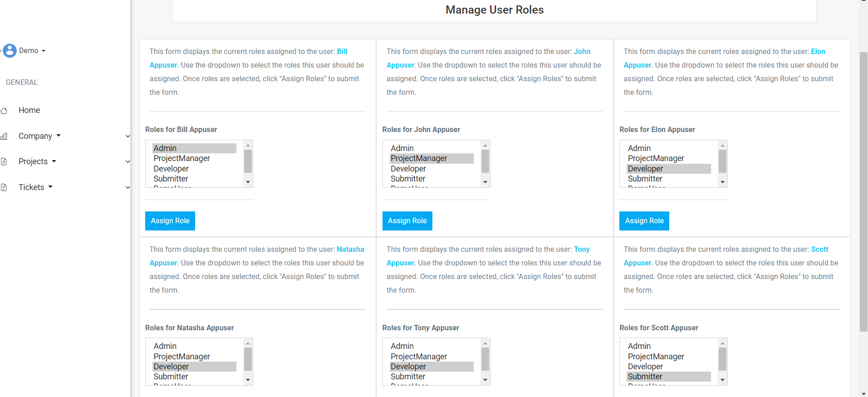Select ProjectManager role for Tony Appuser
Screen dimensions: 868x397
(432, 357)
